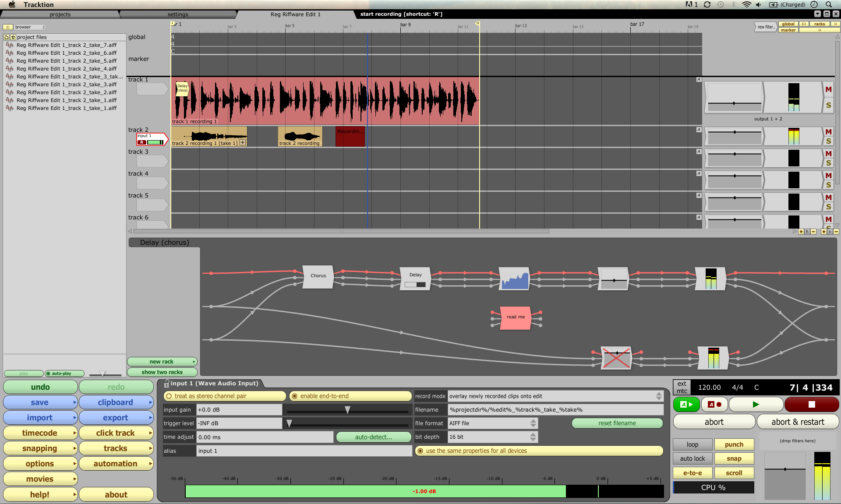The image size is (841, 504).
Task: Click the Chorus effect node
Action: tap(317, 275)
